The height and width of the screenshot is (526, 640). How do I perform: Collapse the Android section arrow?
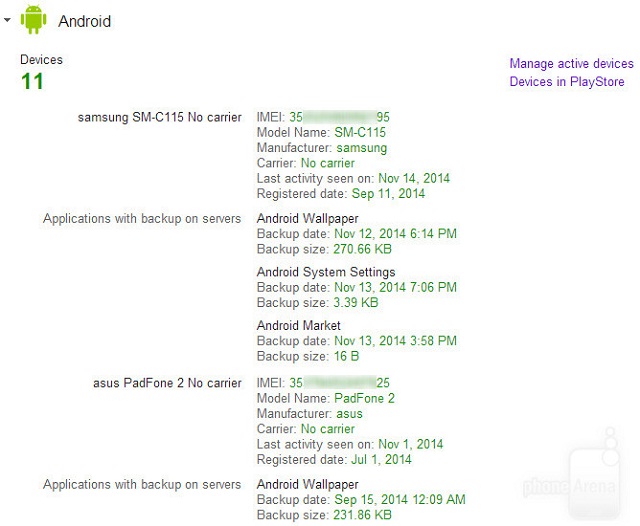tap(8, 20)
